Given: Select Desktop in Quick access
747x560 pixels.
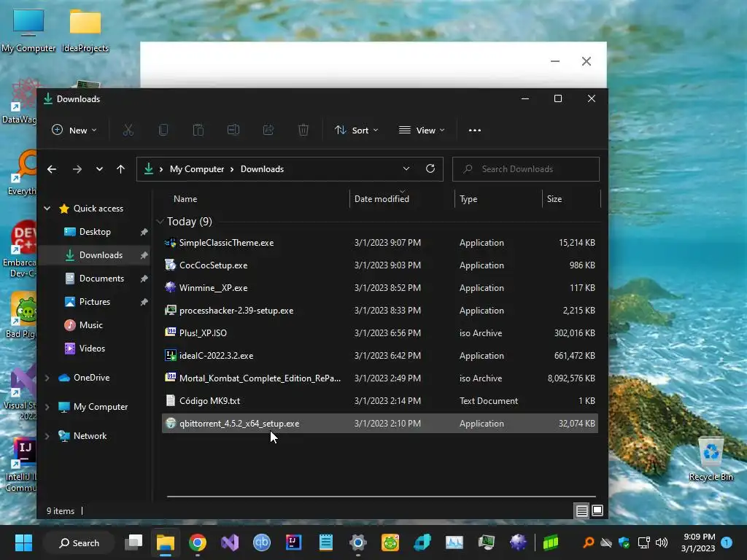Looking at the screenshot, I should pyautogui.click(x=95, y=232).
